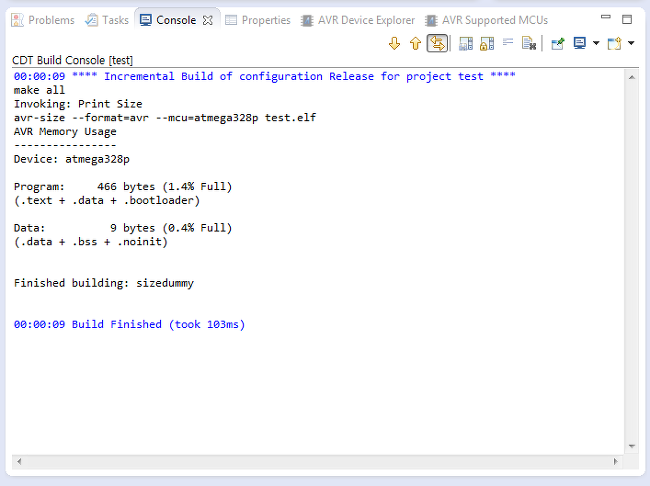Click horizontal scrollbar right arrow
This screenshot has width=650, height=486.
point(616,461)
